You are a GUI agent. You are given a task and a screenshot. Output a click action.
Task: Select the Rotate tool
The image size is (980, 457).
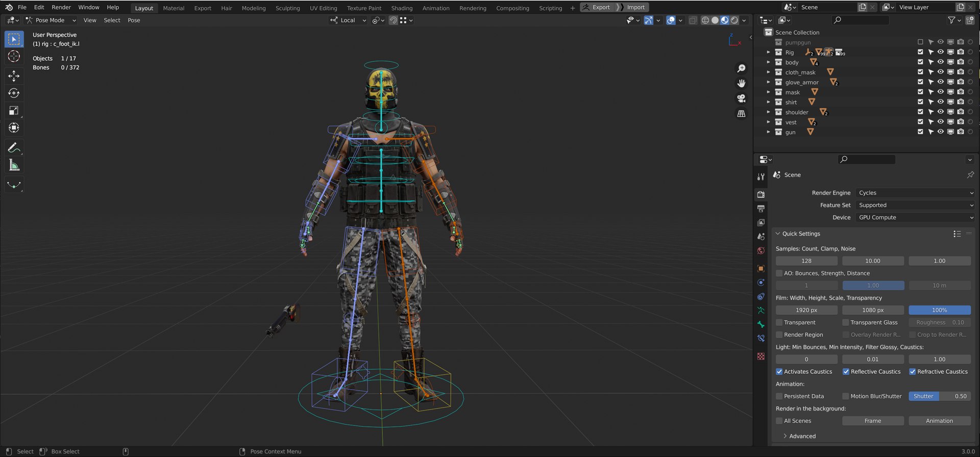coord(14,93)
